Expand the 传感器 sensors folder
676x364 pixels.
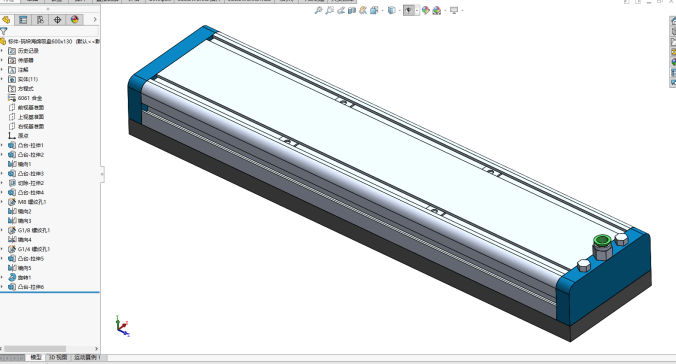point(2,60)
